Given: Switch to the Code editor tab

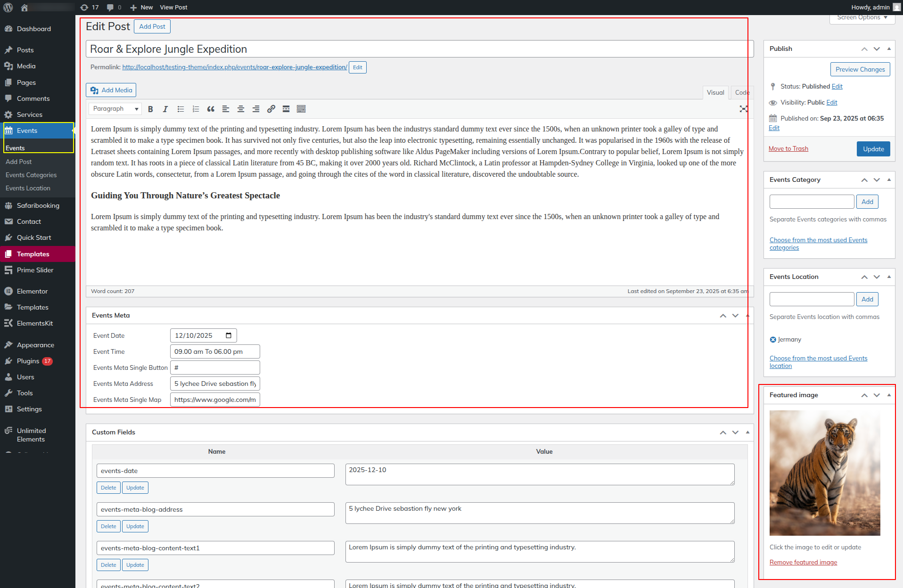Looking at the screenshot, I should coord(742,92).
